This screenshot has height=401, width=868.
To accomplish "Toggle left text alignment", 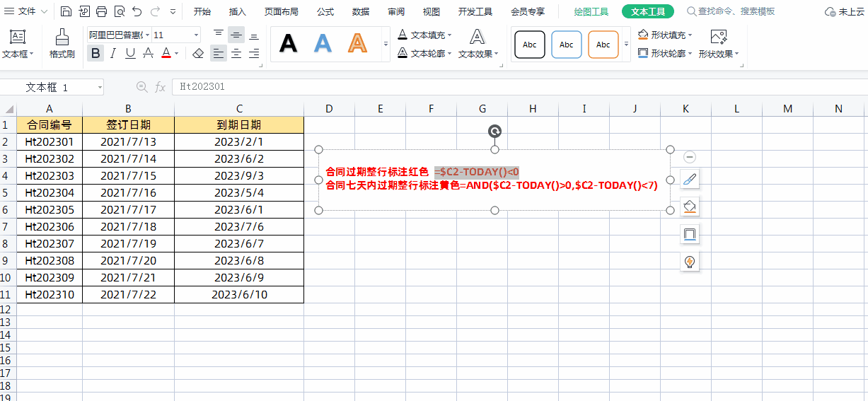I will click(x=219, y=53).
